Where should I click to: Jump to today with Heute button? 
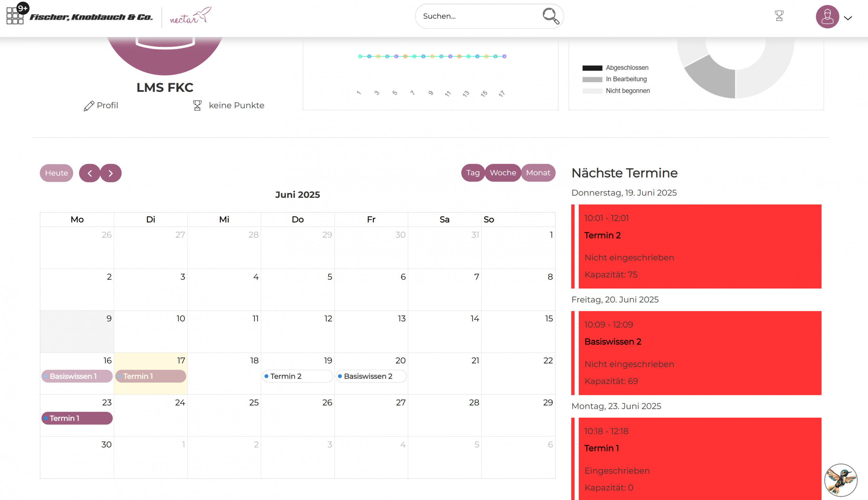coord(56,173)
